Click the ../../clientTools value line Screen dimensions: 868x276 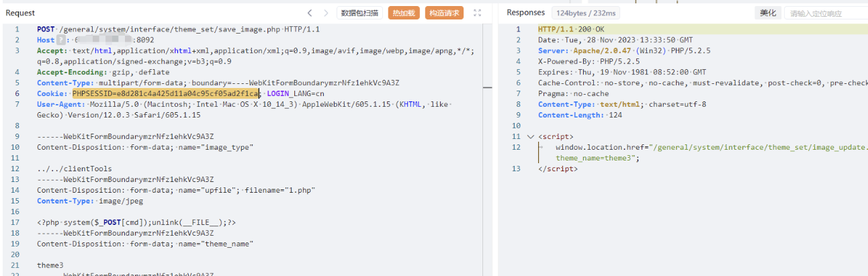75,169
